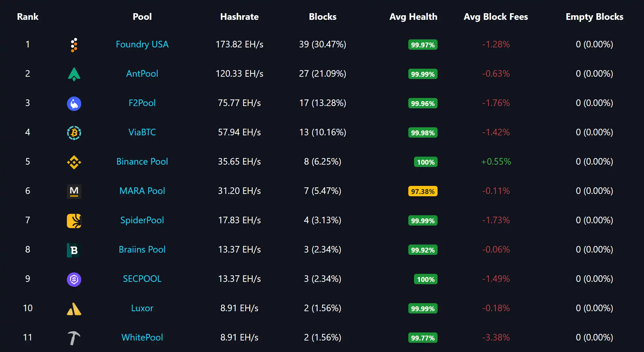Open the Foundry USA pool link
The width and height of the screenshot is (644, 352).
[x=142, y=45]
